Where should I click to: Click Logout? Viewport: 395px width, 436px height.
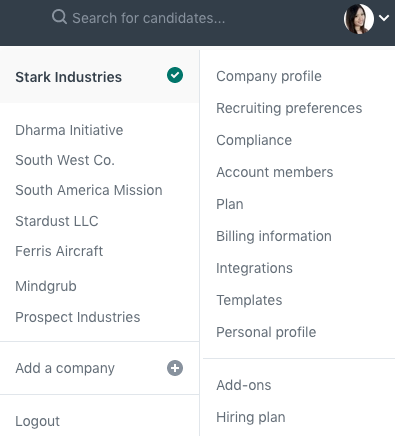[x=38, y=421]
